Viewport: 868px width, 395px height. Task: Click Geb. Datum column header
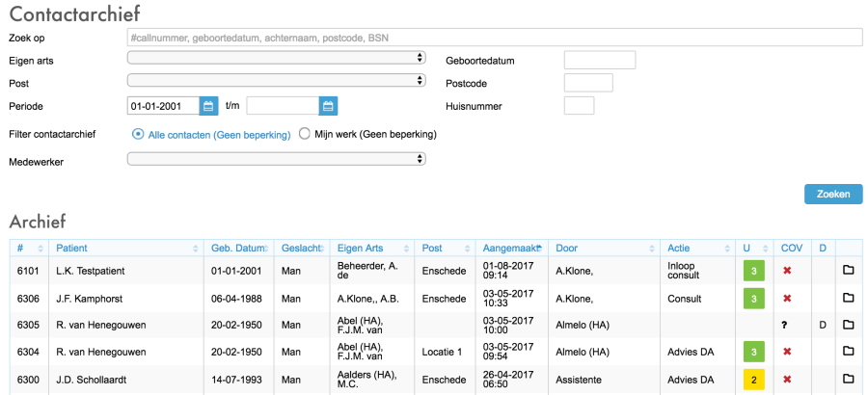[236, 249]
